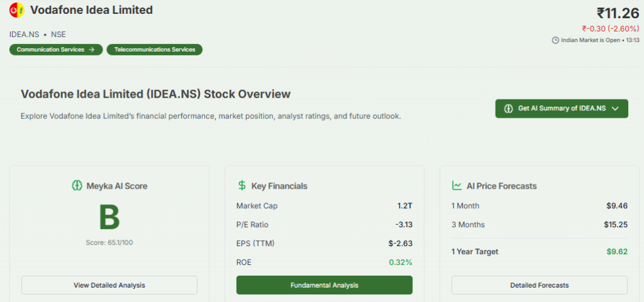Click the Market Cap value 1.2T
This screenshot has width=644, height=302.
(404, 206)
